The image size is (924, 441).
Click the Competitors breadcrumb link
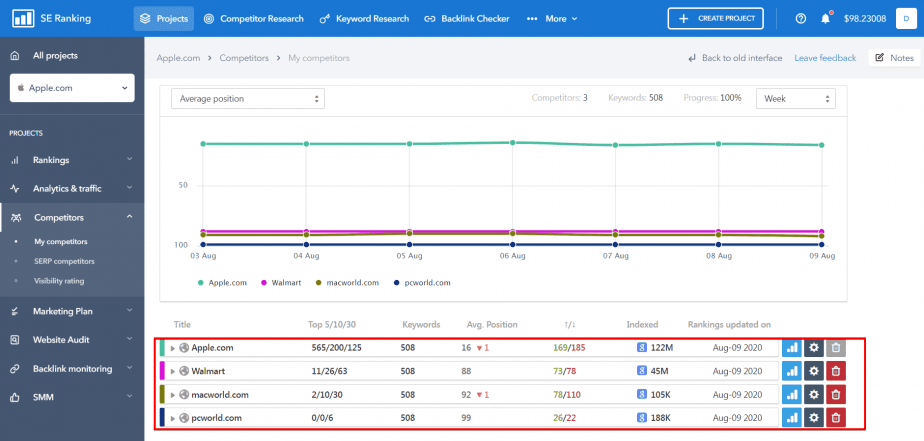[x=244, y=58]
